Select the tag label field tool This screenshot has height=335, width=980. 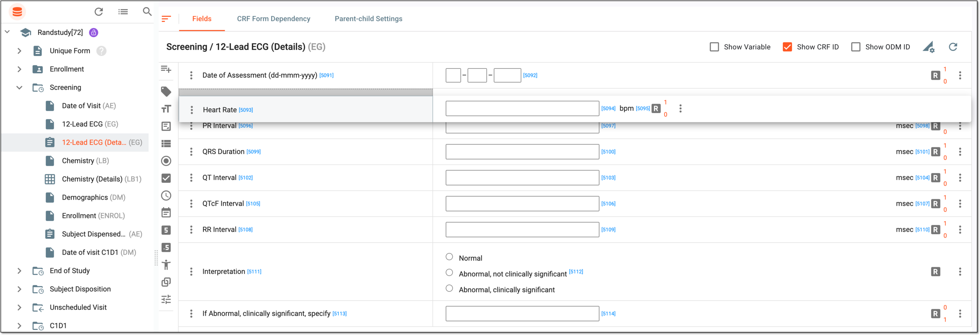(x=166, y=91)
